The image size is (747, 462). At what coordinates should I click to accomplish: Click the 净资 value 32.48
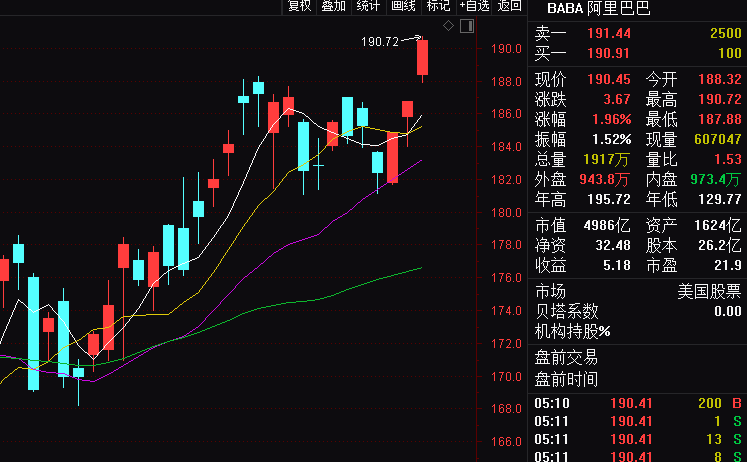coord(613,245)
